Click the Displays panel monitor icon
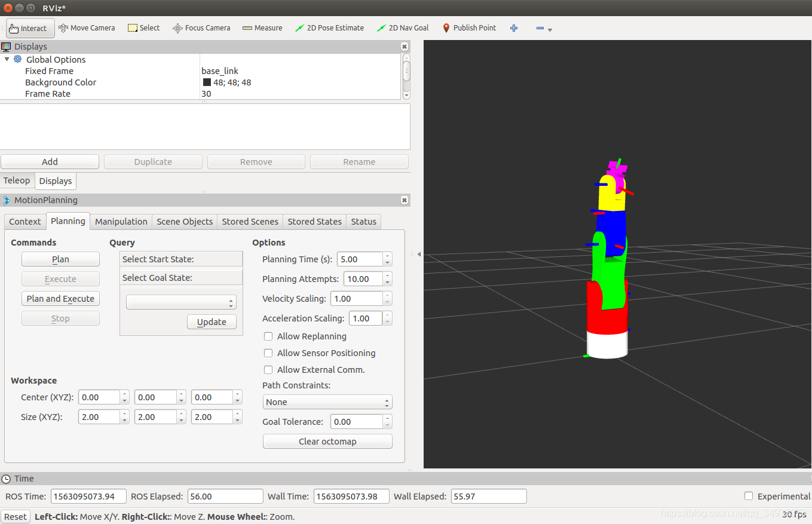The image size is (812, 524). pos(6,47)
